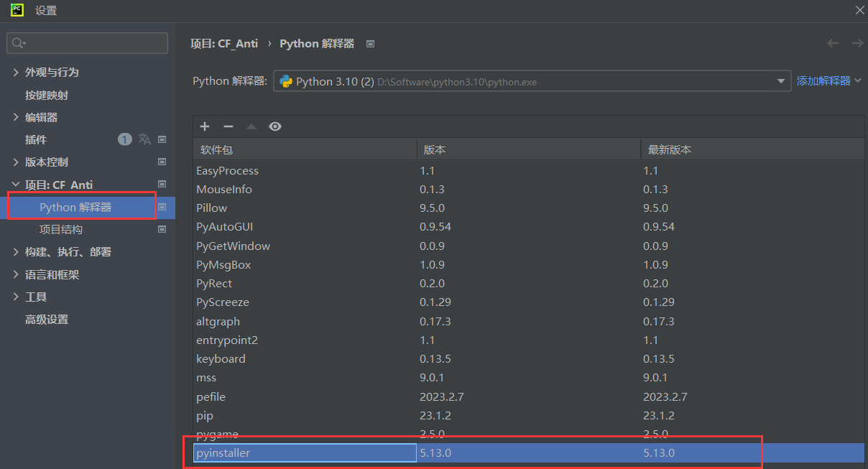
Task: Click the search magnifier icon in settings
Action: (19, 43)
